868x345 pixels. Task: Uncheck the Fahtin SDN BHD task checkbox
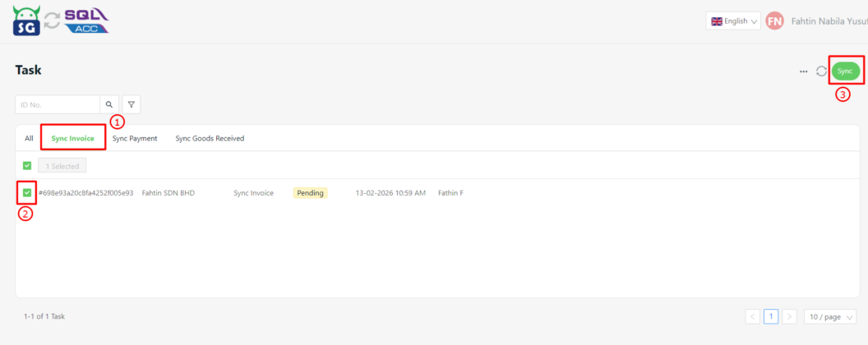[x=27, y=193]
